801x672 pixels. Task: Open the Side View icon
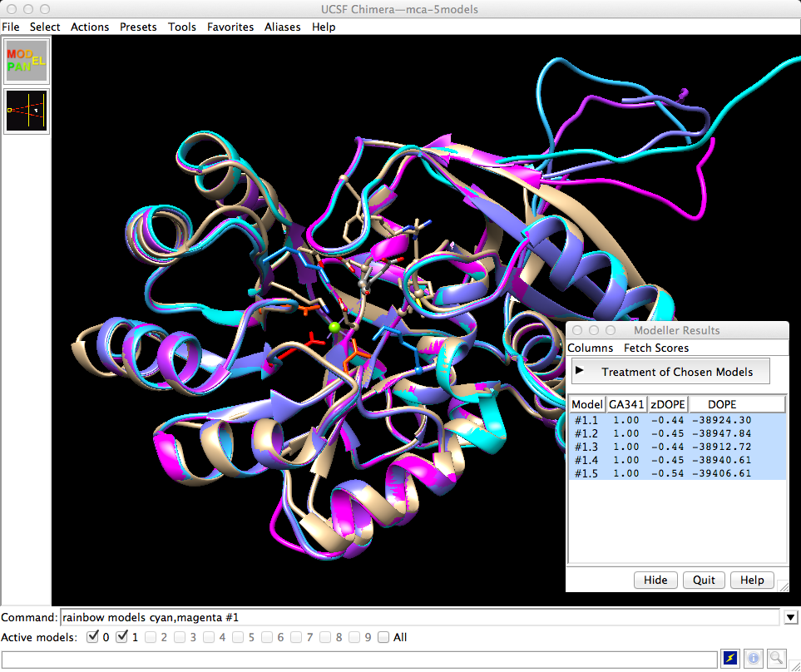27,111
